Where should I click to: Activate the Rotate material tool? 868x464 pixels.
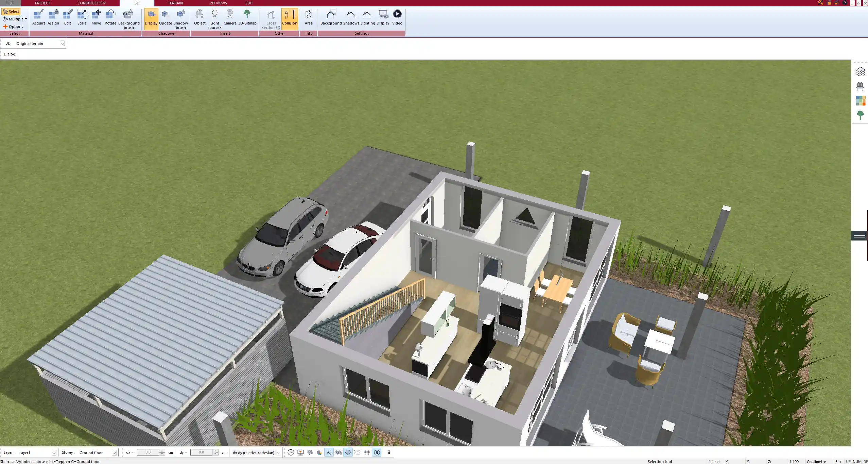(110, 18)
